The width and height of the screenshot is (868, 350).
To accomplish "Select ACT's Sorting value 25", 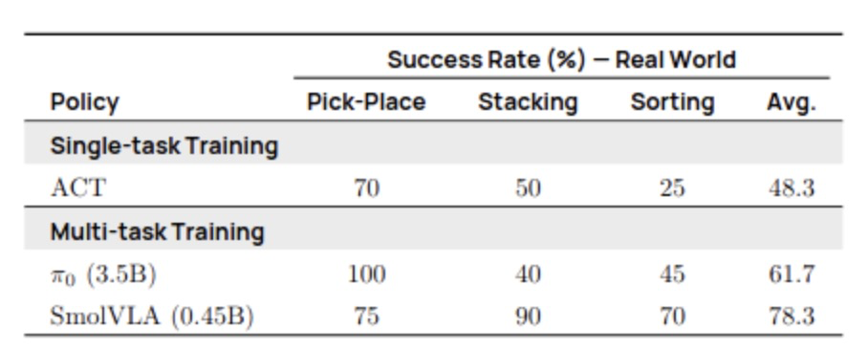I will [x=672, y=188].
